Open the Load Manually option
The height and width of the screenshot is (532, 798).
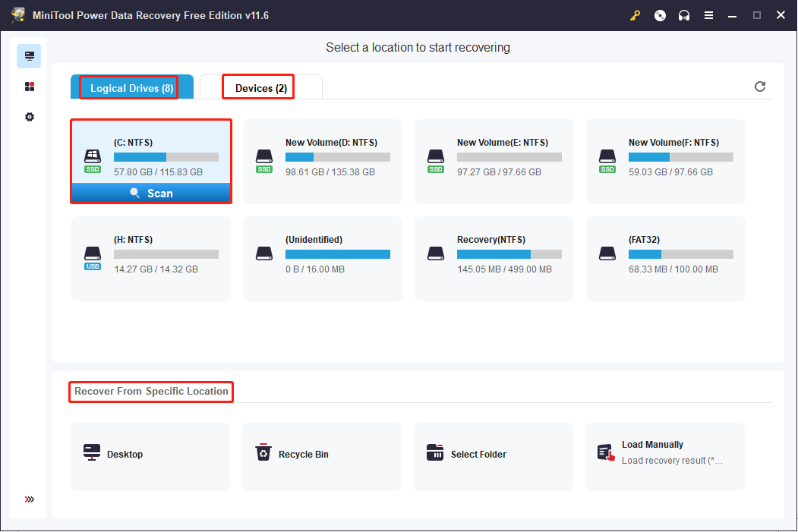point(664,457)
